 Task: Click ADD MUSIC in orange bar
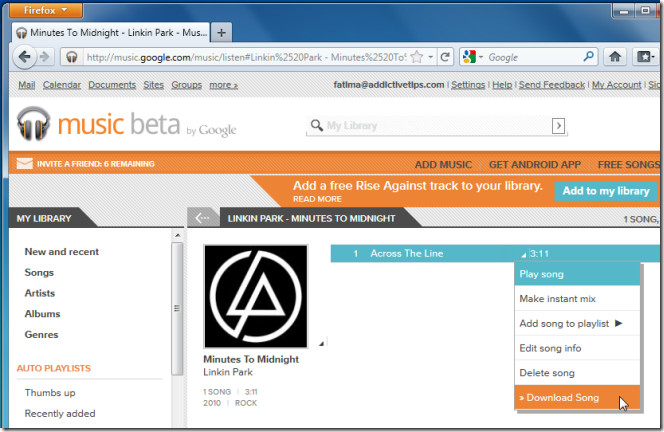pos(443,164)
